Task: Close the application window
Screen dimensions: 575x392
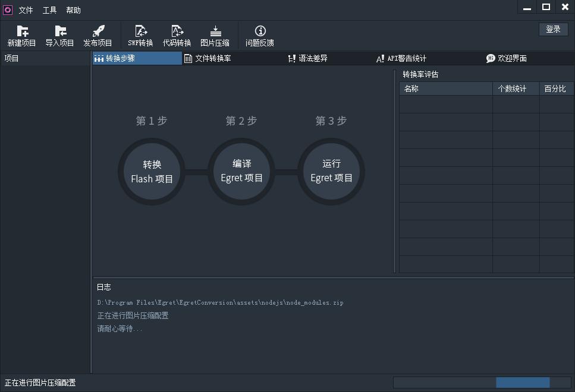Action: pos(565,7)
